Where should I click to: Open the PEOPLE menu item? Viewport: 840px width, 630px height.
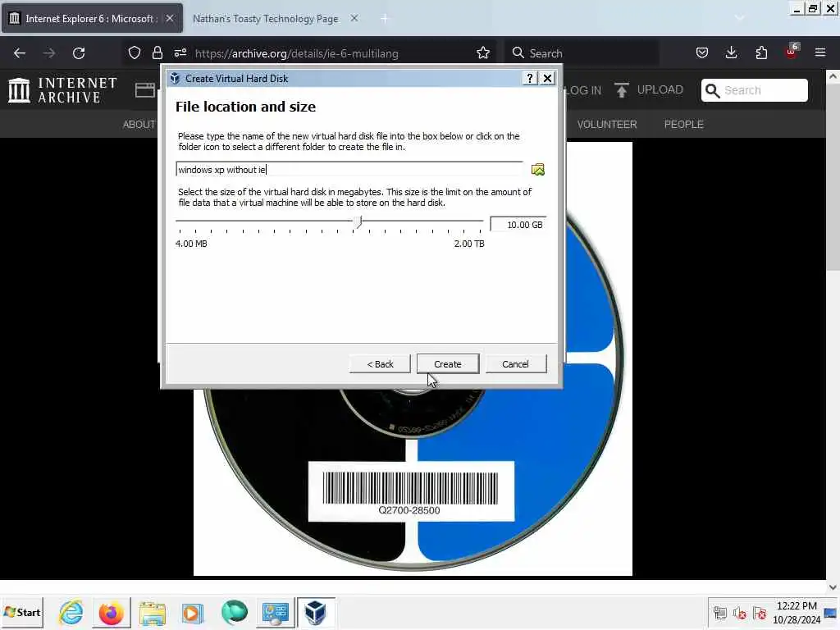click(x=683, y=125)
